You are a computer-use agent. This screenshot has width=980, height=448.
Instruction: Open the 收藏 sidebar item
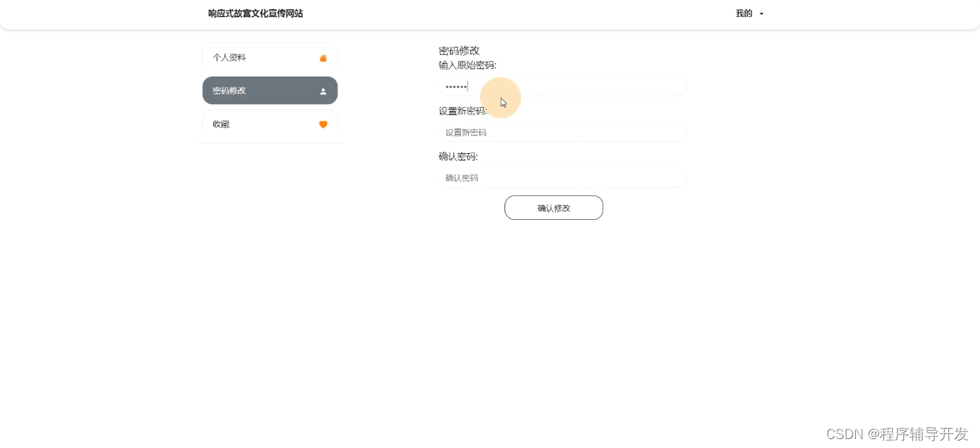270,124
